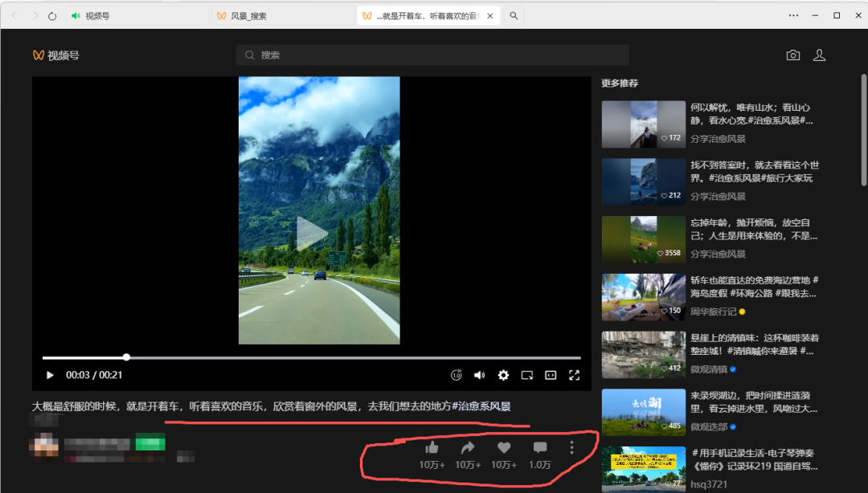Click the profile person icon at top right

click(x=819, y=55)
